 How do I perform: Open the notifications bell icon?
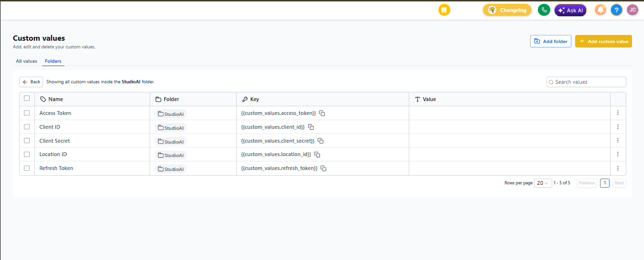600,10
